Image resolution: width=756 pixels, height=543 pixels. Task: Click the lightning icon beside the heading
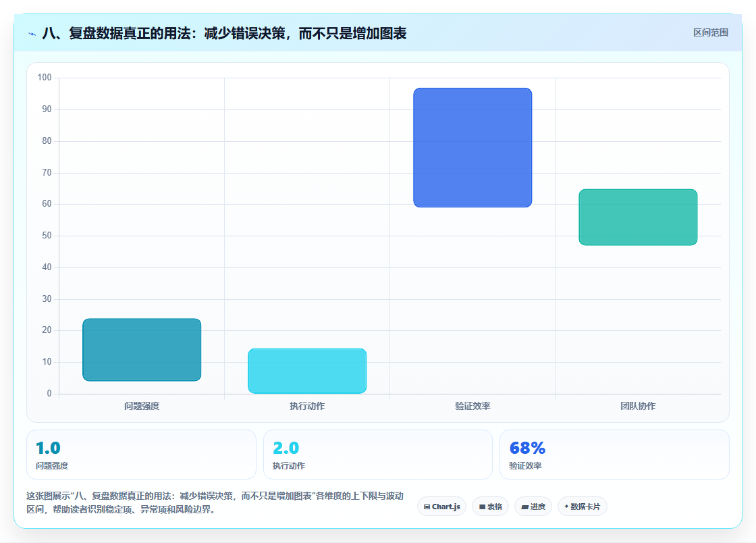tap(32, 34)
